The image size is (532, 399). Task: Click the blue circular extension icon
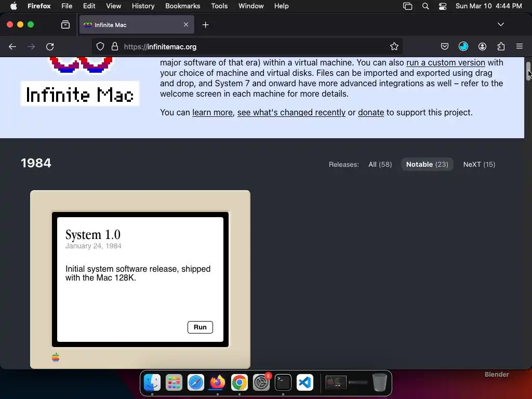[x=463, y=46]
